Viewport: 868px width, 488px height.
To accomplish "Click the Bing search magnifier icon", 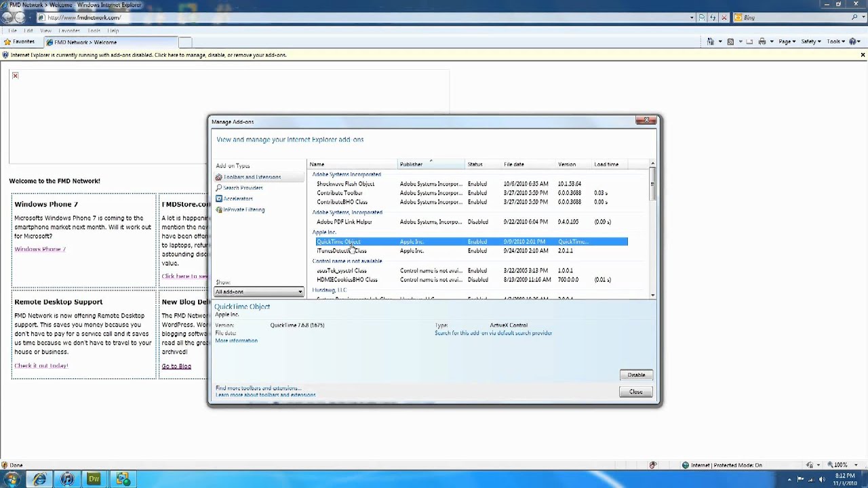I will pos(854,18).
